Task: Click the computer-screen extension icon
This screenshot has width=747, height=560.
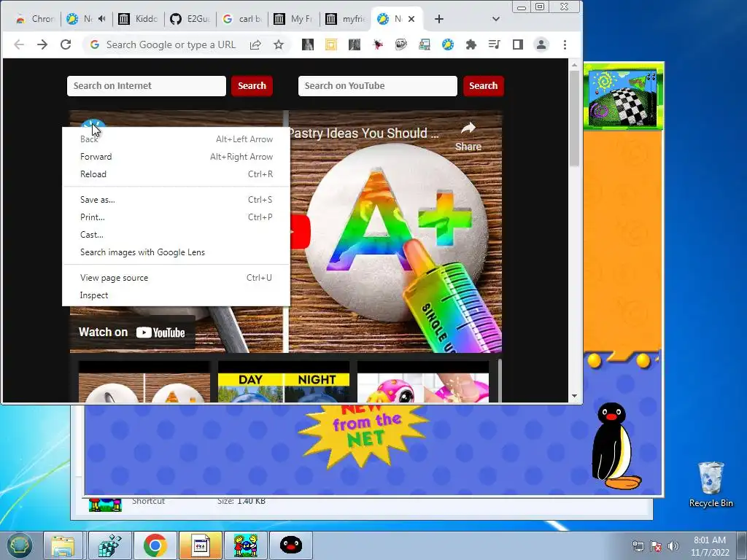Action: coord(425,44)
